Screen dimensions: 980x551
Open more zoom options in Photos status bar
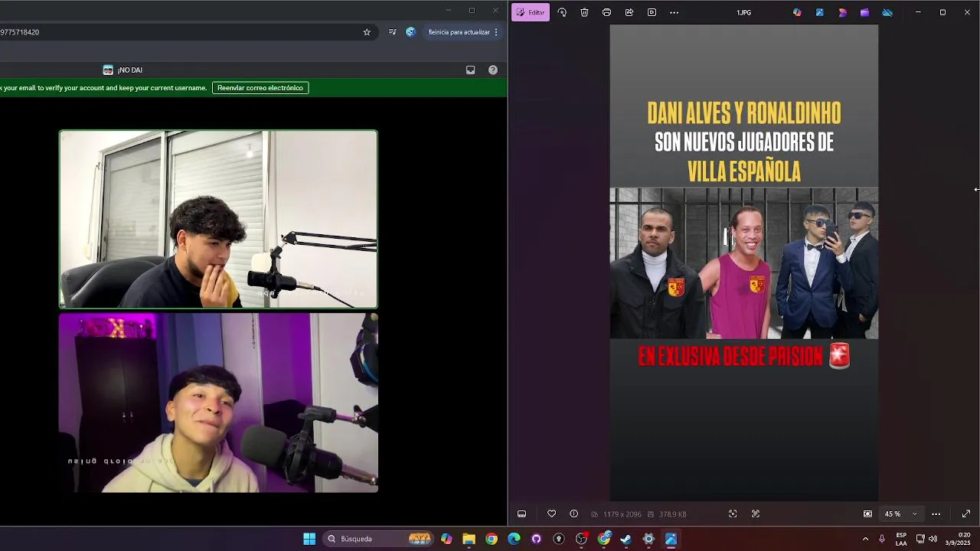coord(936,514)
